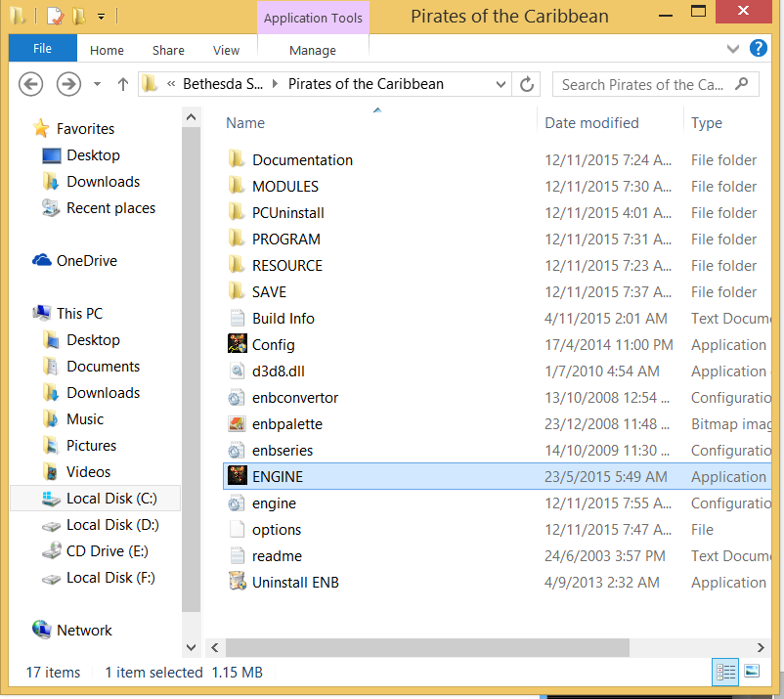Open the File menu tab

click(x=42, y=48)
